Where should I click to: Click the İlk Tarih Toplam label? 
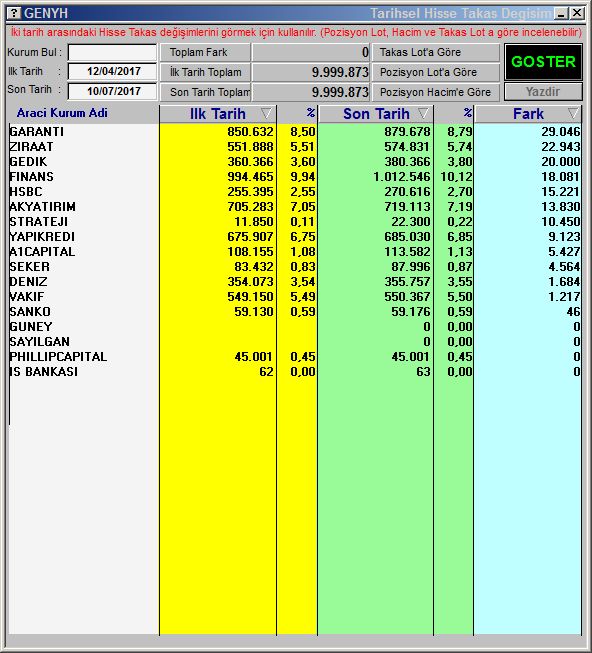[x=205, y=72]
